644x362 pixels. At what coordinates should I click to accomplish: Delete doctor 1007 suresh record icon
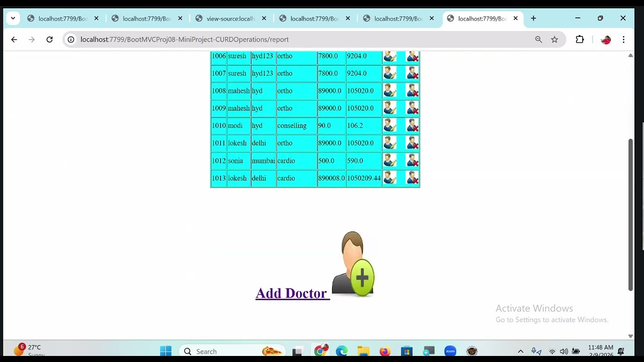pyautogui.click(x=413, y=73)
